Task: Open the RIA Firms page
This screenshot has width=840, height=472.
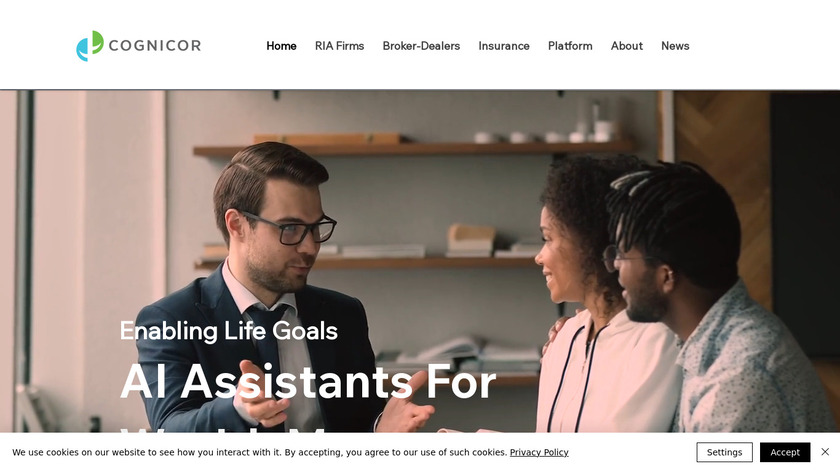Action: (340, 46)
